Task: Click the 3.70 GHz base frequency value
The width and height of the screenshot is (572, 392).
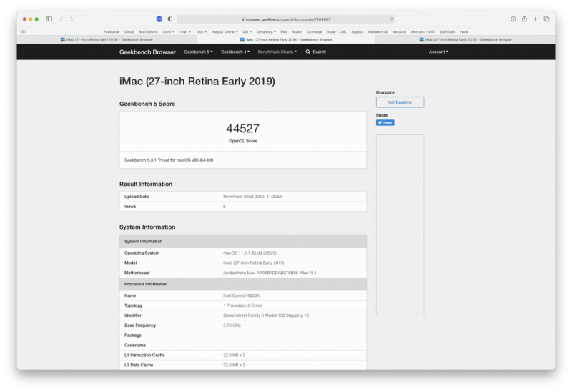Action: [232, 325]
